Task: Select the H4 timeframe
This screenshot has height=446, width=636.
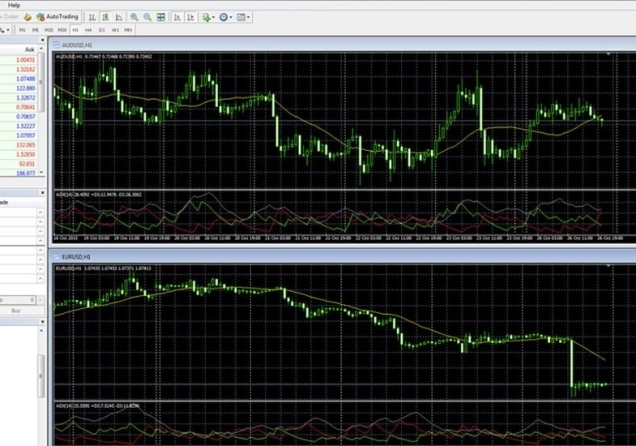Action: point(88,30)
